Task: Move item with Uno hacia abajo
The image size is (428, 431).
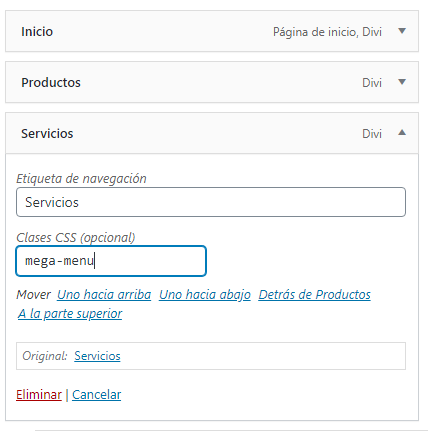Action: point(205,295)
